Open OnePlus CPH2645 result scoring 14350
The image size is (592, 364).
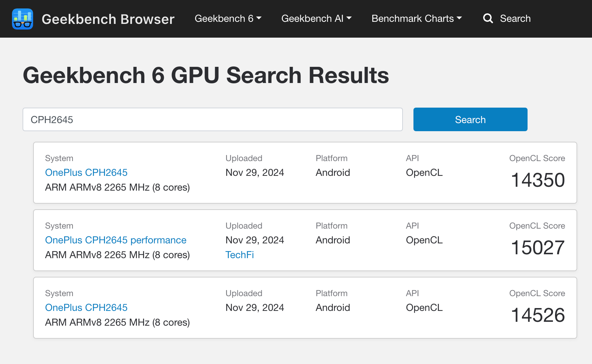(x=86, y=173)
